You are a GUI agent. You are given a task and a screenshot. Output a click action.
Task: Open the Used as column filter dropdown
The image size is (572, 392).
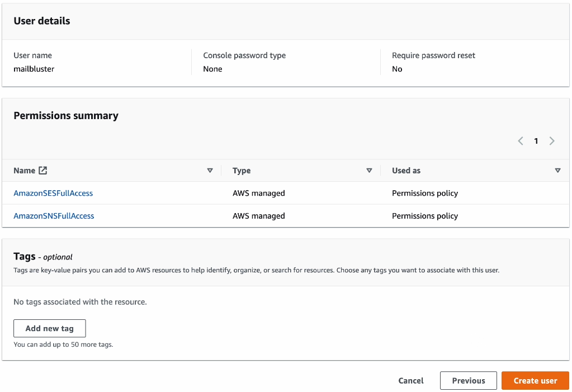coord(557,170)
